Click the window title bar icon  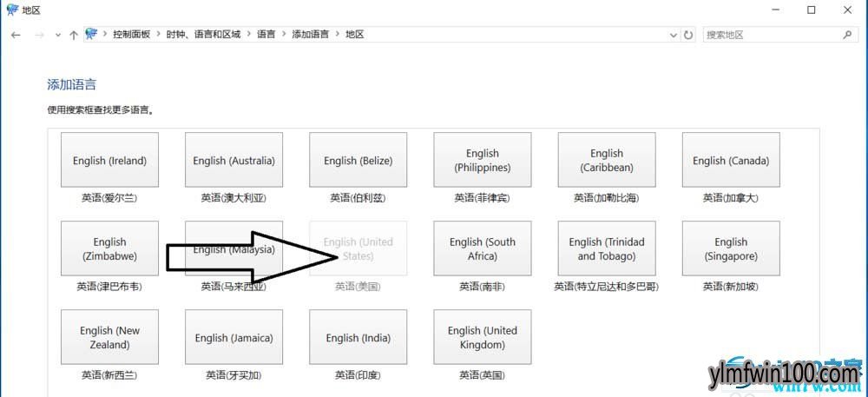coord(13,10)
